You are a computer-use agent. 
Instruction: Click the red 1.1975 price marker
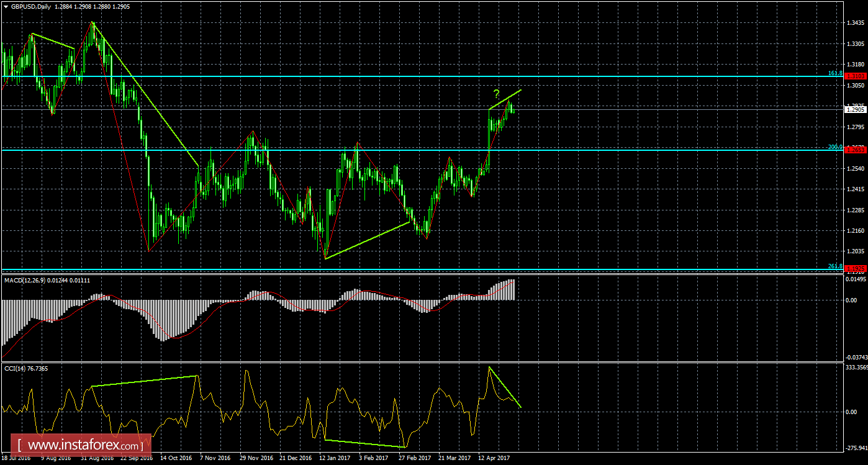(x=854, y=267)
